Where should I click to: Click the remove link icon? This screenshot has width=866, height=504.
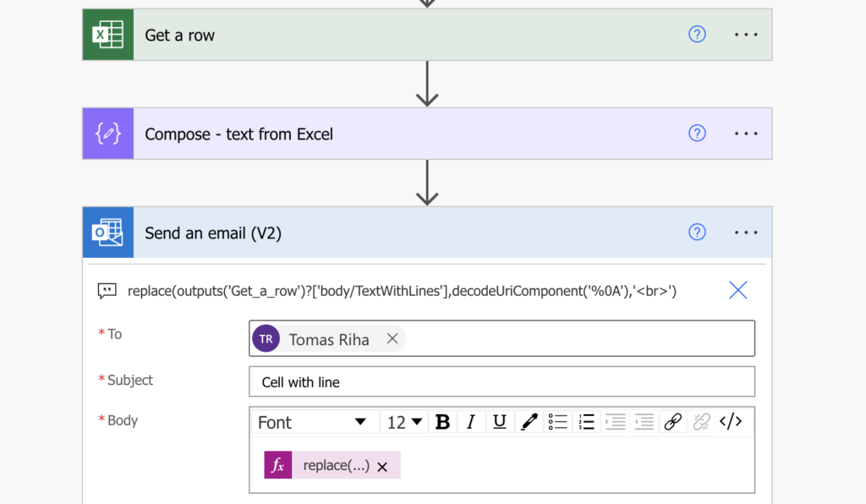tap(701, 422)
